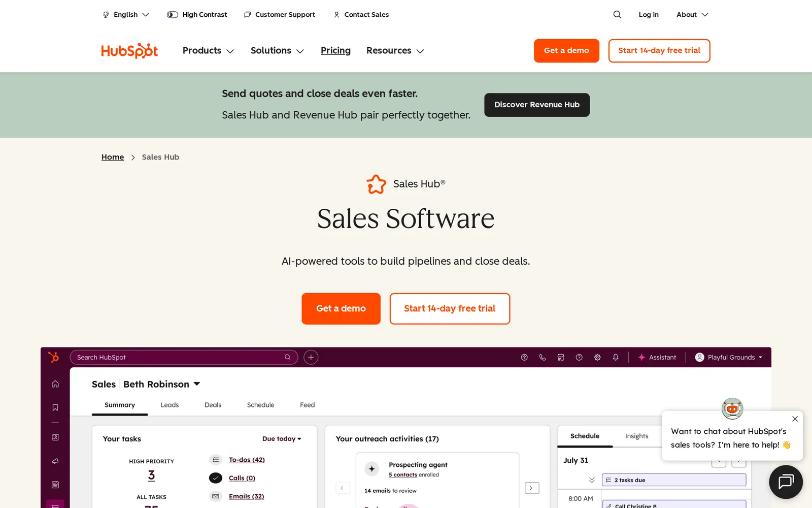The height and width of the screenshot is (508, 812).
Task: Open the English language dropdown
Action: pyautogui.click(x=126, y=15)
